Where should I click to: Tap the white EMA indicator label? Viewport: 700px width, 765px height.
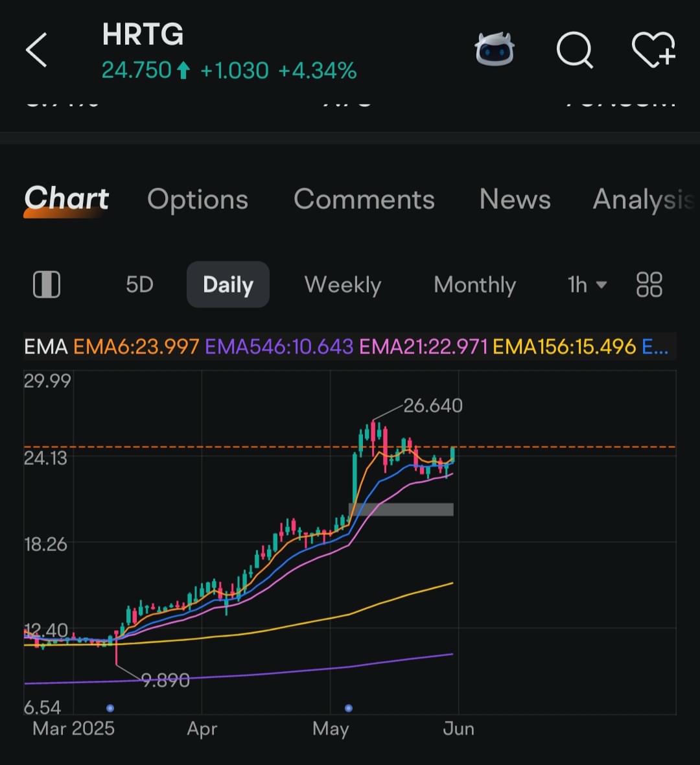click(x=46, y=347)
